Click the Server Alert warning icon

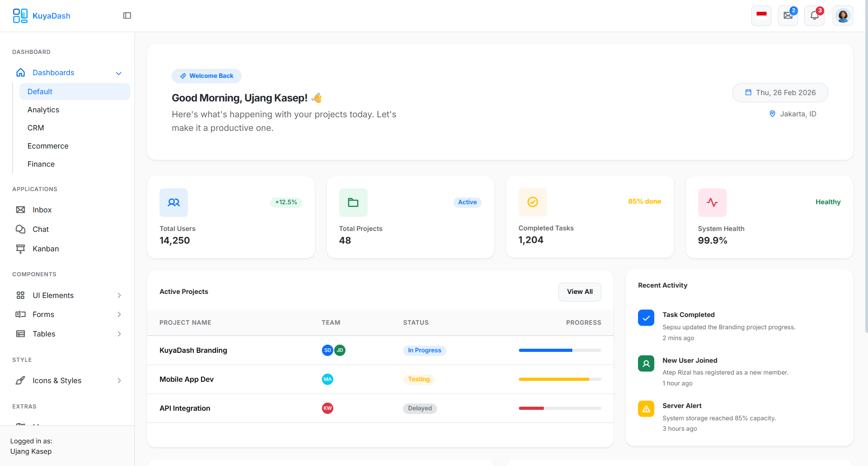coord(646,408)
